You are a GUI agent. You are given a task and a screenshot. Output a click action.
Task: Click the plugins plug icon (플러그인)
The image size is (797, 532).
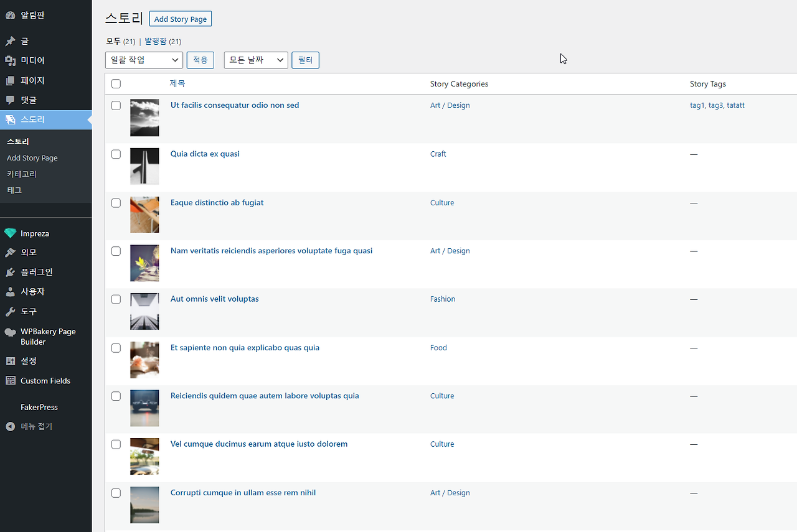(10, 272)
